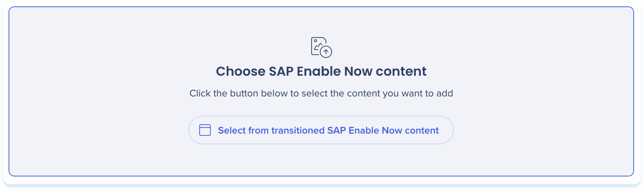Click the word "SAP" in the bold heading
This screenshot has height=190, width=644.
click(281, 71)
